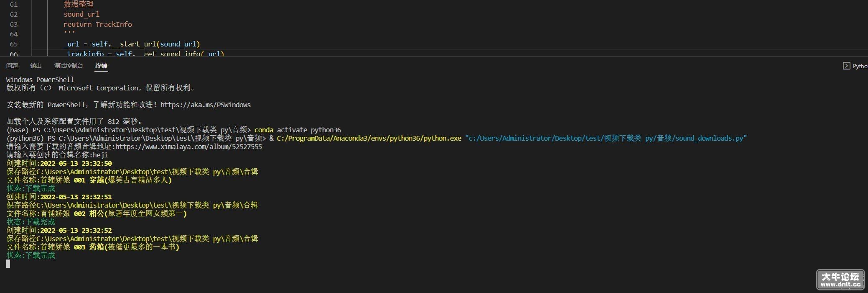Screen dimensions: 868x293
Task: Click line number 64 in the gutter
Action: 14,34
